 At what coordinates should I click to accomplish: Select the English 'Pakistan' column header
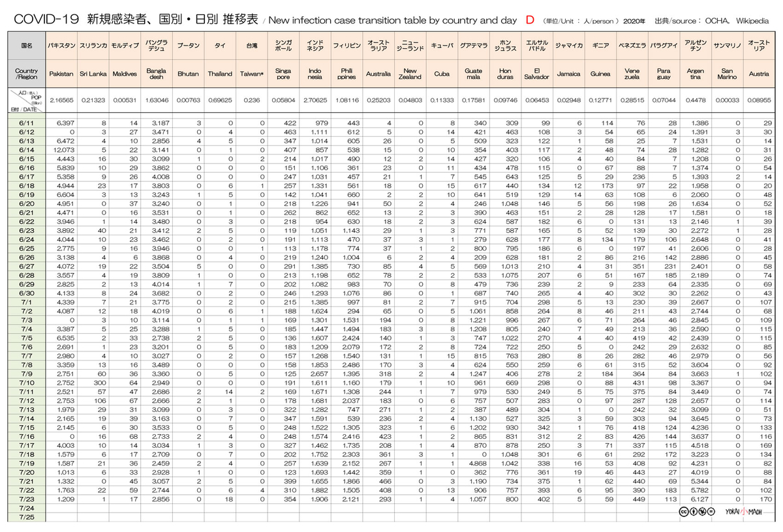coord(61,74)
